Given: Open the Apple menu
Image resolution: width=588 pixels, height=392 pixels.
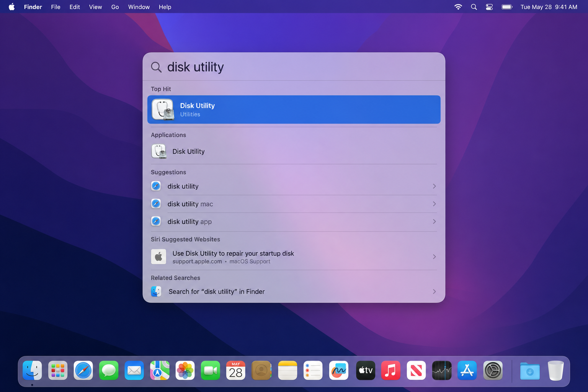Looking at the screenshot, I should pyautogui.click(x=12, y=7).
